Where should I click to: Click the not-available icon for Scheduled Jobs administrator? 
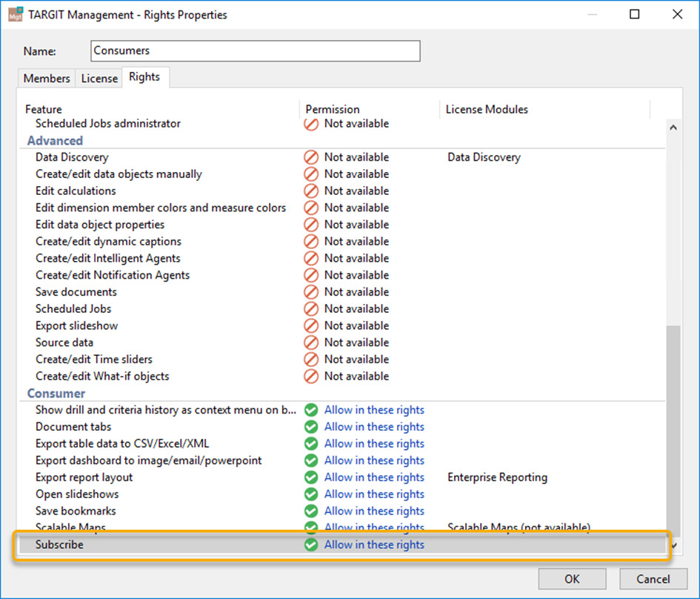tap(311, 124)
